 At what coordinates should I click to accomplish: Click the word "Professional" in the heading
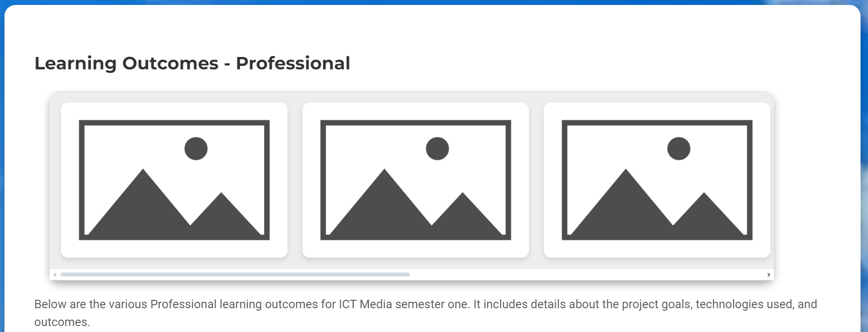[x=293, y=63]
